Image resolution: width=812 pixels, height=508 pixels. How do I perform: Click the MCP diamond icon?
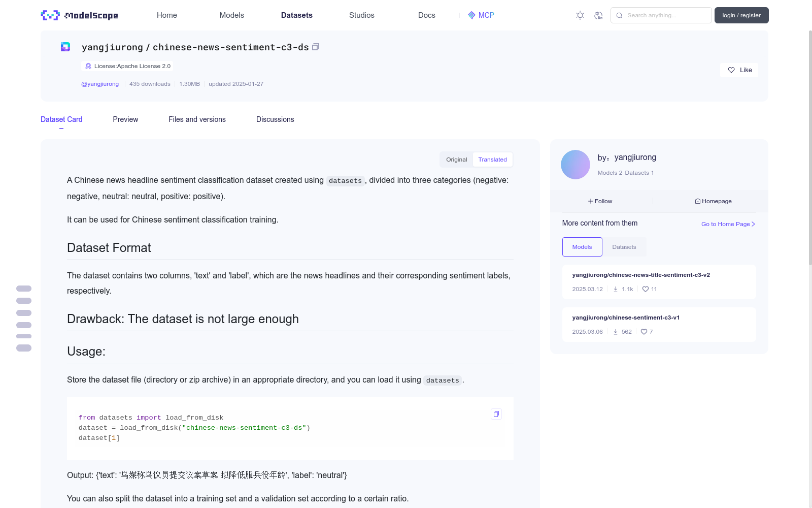coord(471,15)
